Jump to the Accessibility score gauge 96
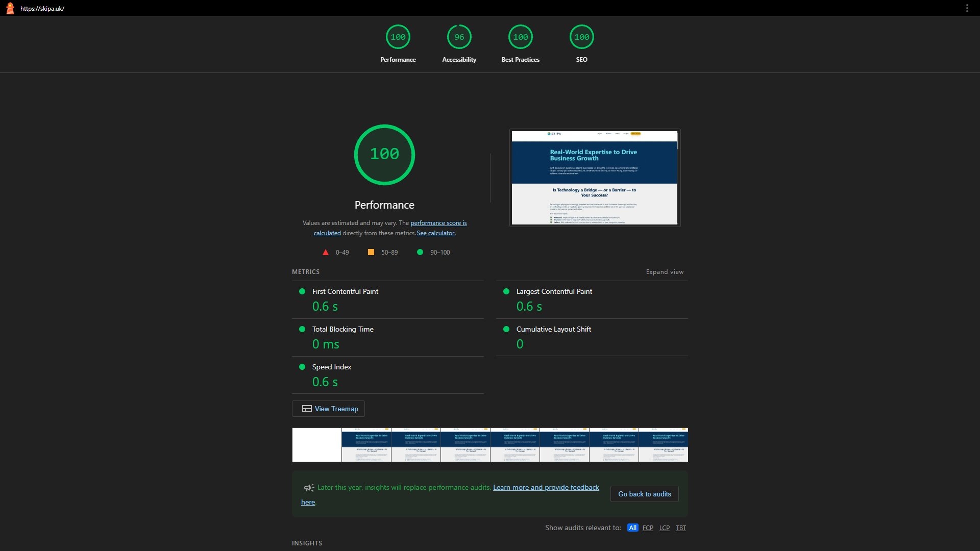 [459, 37]
